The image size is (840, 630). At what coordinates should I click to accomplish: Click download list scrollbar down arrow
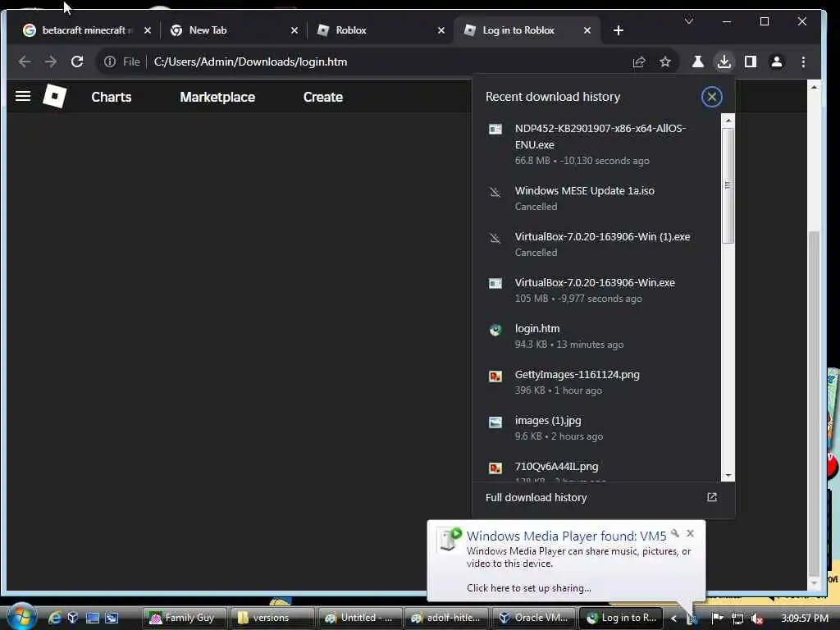click(x=728, y=476)
